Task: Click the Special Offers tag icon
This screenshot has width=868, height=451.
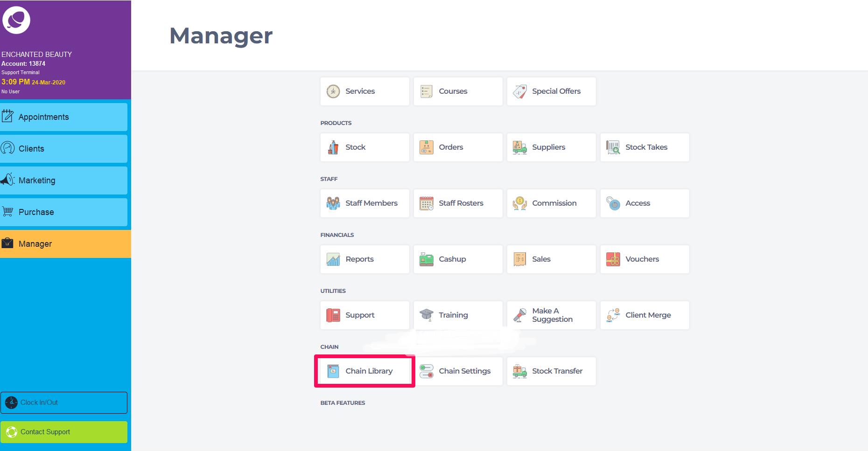Action: pyautogui.click(x=520, y=91)
